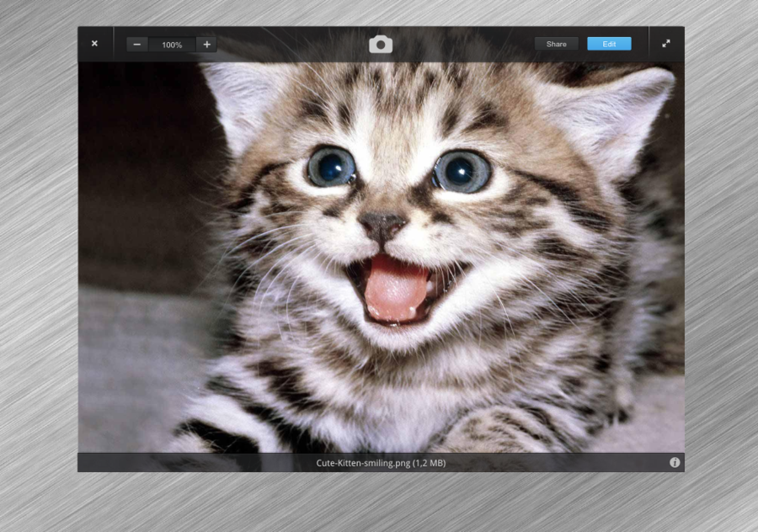Click on the kitten's nose
758x532 pixels.
pyautogui.click(x=382, y=225)
